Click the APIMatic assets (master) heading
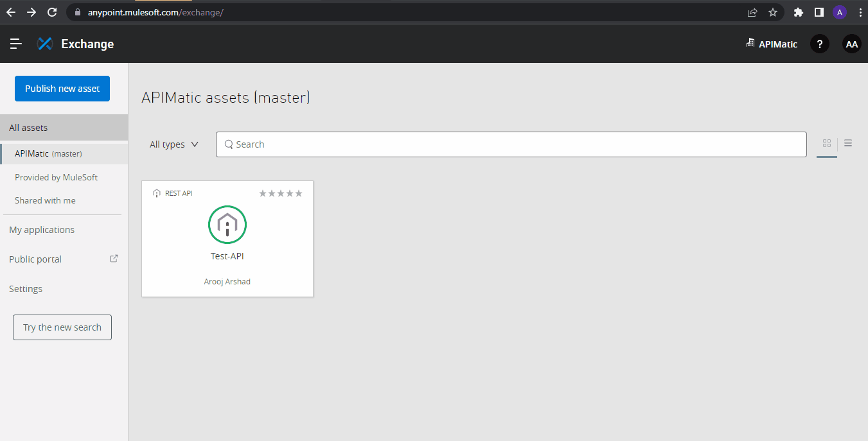This screenshot has height=441, width=868. pos(226,98)
